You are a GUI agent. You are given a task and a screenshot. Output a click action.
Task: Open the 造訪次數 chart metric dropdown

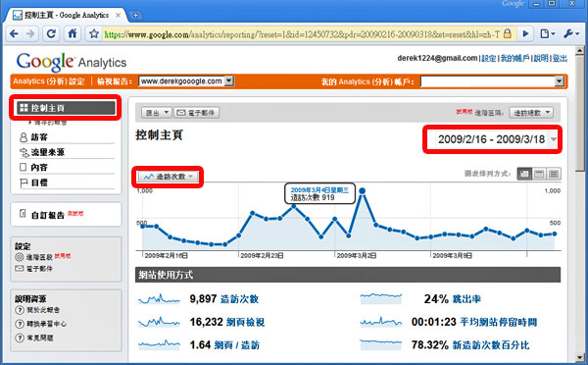[168, 177]
